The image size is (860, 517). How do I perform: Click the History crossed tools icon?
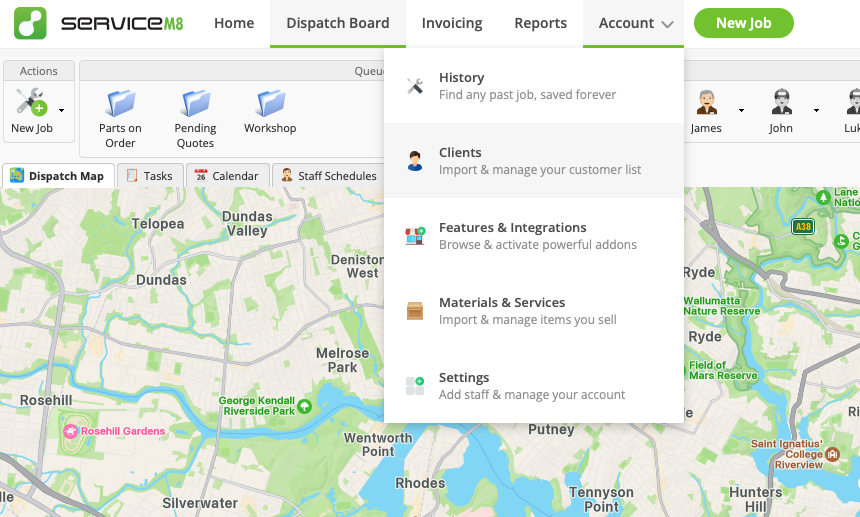click(x=415, y=86)
